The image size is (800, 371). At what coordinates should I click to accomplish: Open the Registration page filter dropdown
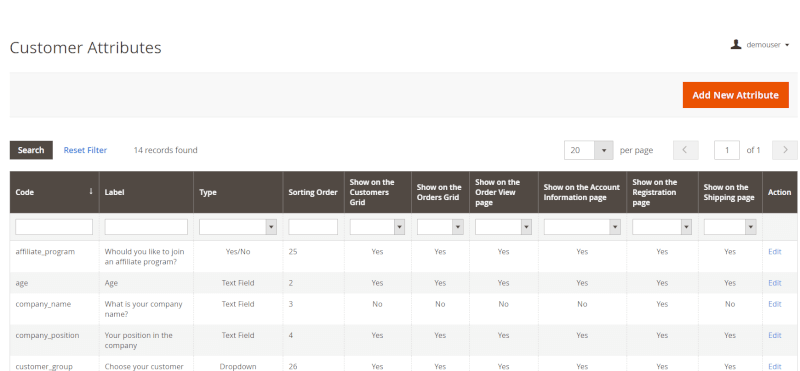[662, 227]
